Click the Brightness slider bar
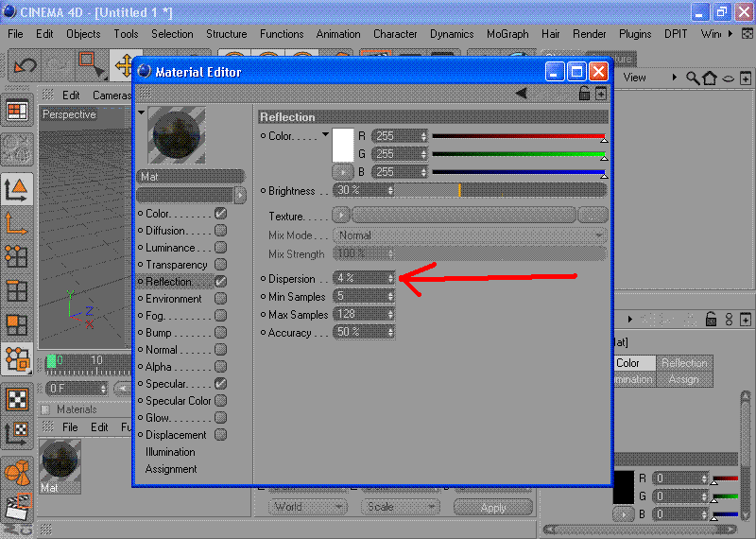Screen dimensions: 756x539 click(500, 191)
